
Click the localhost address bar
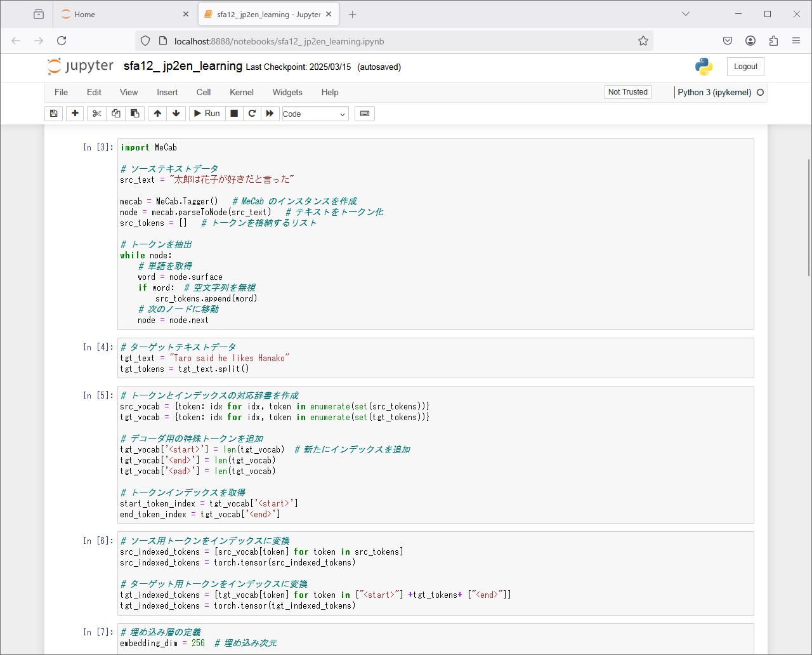click(x=393, y=41)
